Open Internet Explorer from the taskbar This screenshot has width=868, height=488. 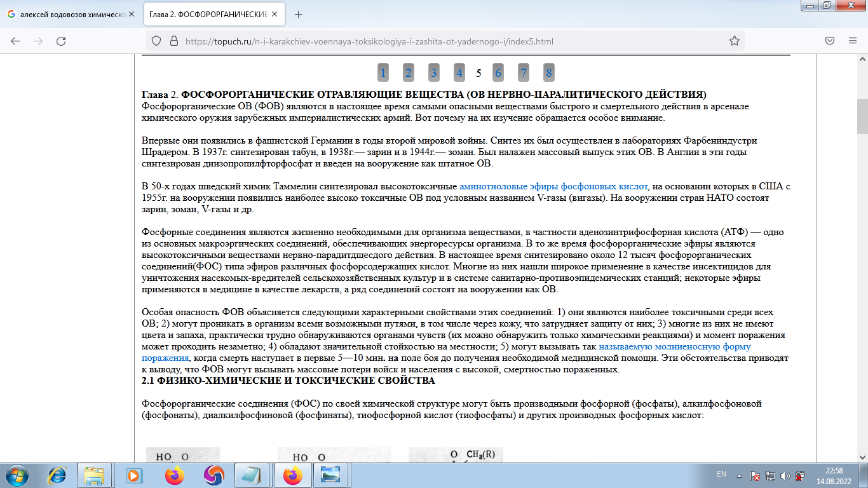(x=58, y=475)
